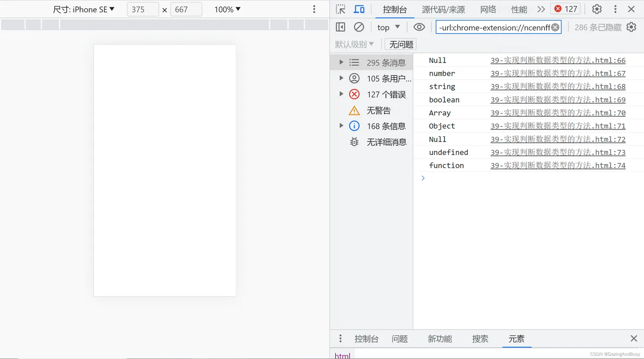
Task: Expand the 127 个错误 group
Action: [341, 94]
